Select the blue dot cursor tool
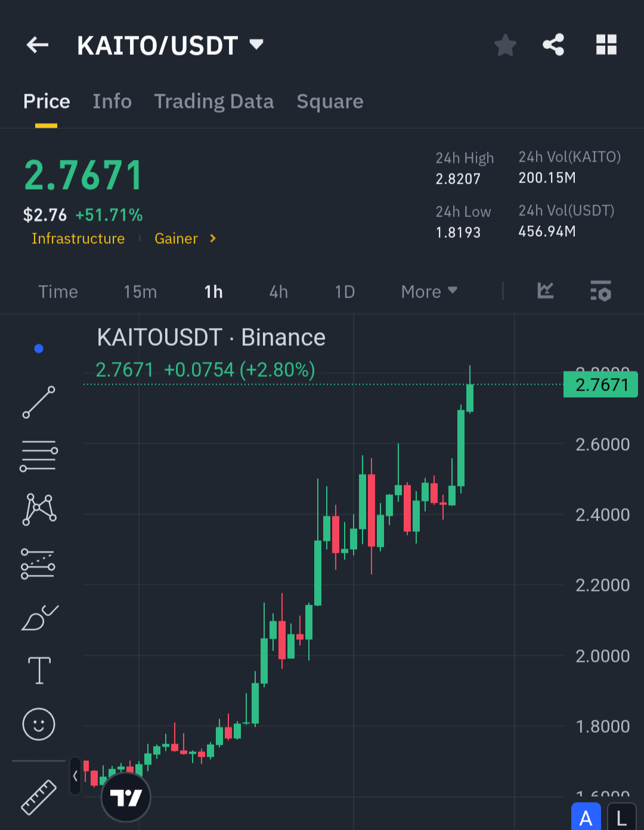644x830 pixels. tap(39, 348)
